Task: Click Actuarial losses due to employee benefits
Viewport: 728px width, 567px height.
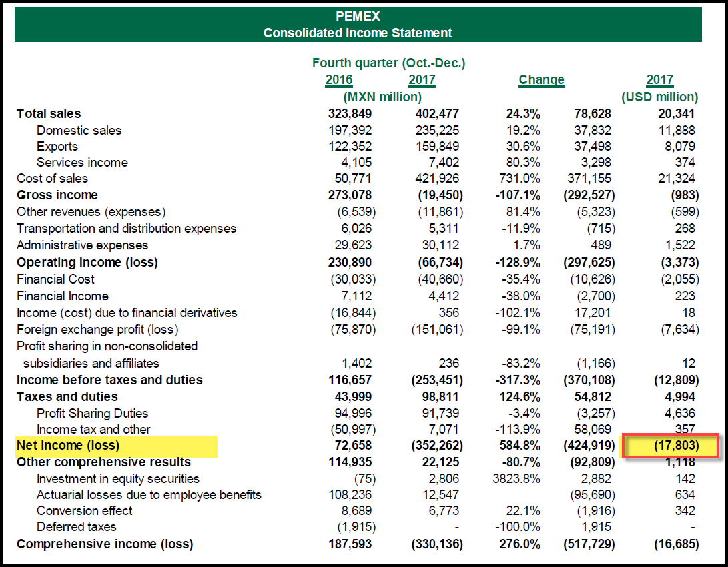Action: pos(149,495)
